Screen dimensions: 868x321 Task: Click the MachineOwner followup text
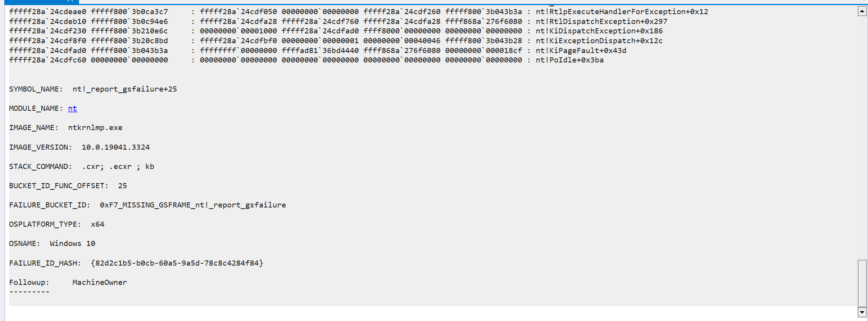(x=100, y=282)
